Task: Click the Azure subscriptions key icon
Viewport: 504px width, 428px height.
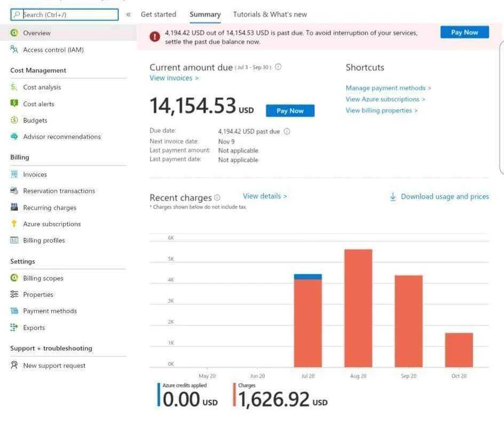Action: [14, 224]
